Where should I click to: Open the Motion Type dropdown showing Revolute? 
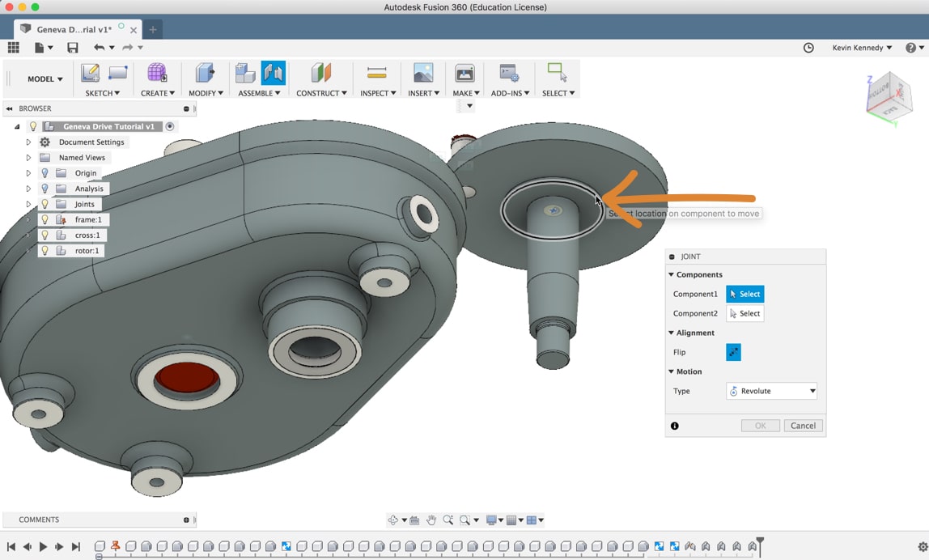coord(770,391)
